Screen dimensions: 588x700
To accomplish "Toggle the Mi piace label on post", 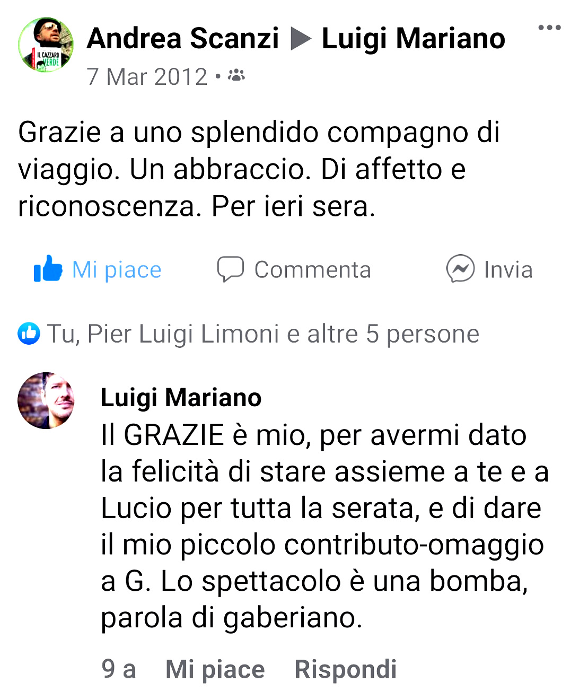I will pos(117,270).
